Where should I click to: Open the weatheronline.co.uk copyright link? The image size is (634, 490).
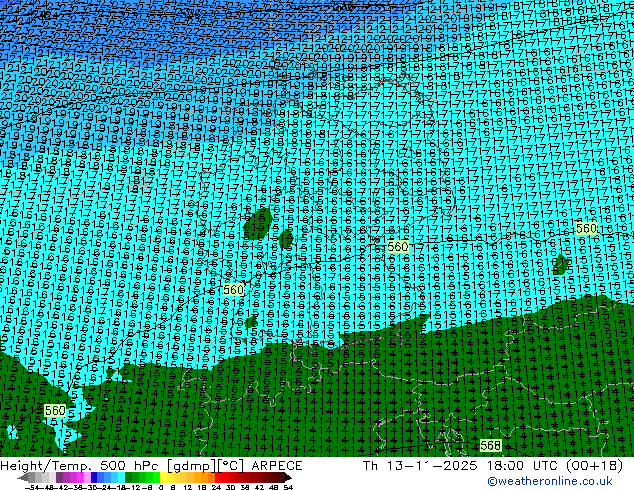pos(550,481)
